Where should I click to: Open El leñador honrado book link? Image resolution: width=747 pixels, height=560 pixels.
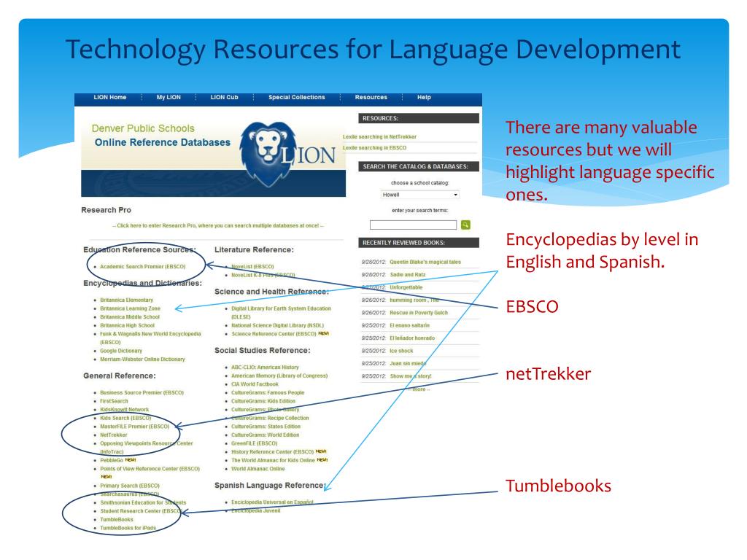click(x=412, y=338)
